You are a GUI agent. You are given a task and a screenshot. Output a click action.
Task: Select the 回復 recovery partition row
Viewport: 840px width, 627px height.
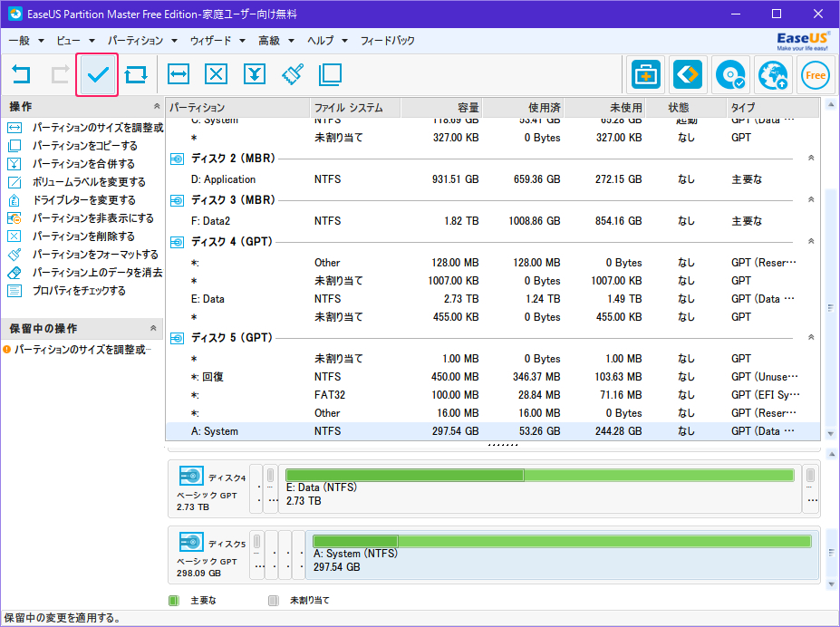point(492,377)
